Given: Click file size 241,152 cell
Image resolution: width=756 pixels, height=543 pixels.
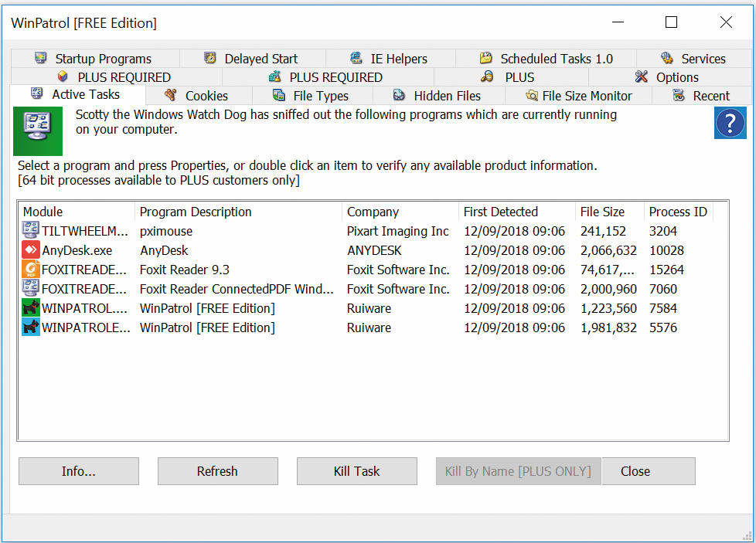Looking at the screenshot, I should pos(603,231).
